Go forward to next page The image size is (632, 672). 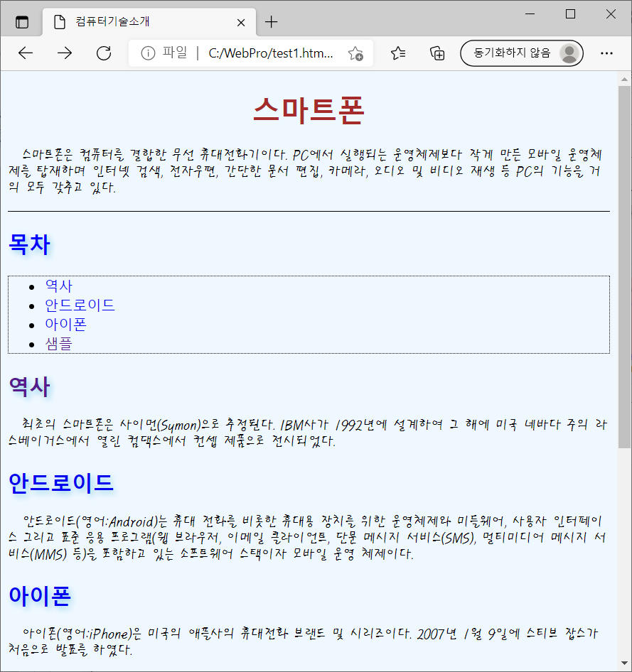coord(65,53)
